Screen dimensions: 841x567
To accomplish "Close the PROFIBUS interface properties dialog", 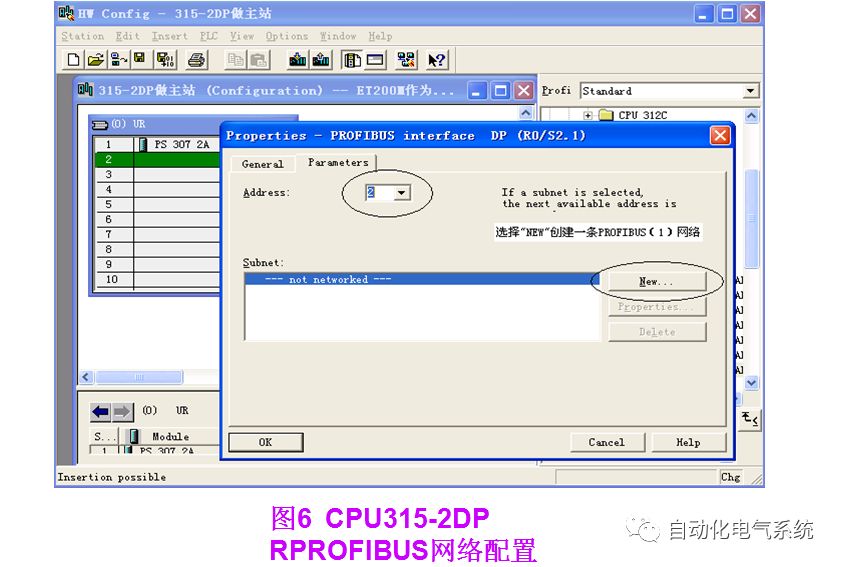I will coord(720,135).
